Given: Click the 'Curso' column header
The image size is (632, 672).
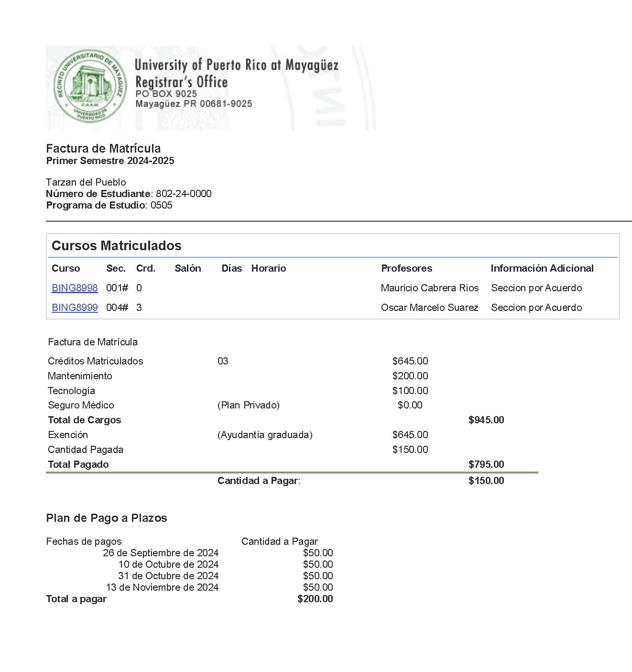Looking at the screenshot, I should click(x=66, y=268).
